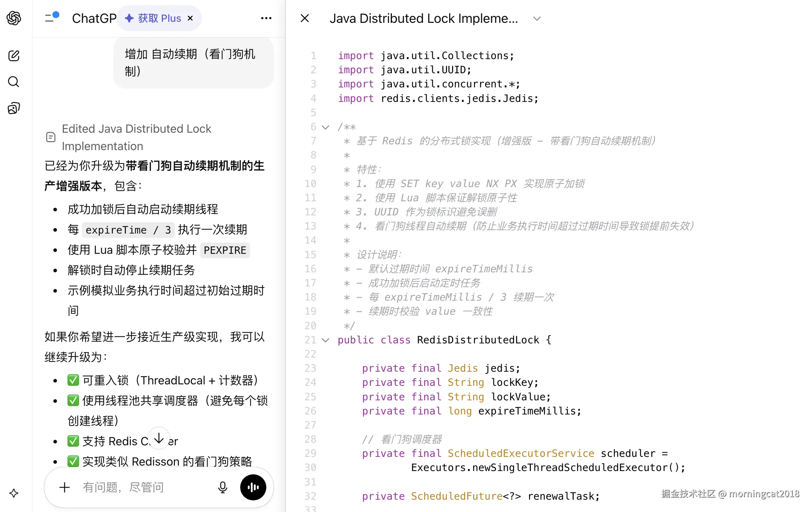Image resolution: width=812 pixels, height=512 pixels.
Task: Dismiss the 获取 Plus badge
Action: tap(190, 18)
